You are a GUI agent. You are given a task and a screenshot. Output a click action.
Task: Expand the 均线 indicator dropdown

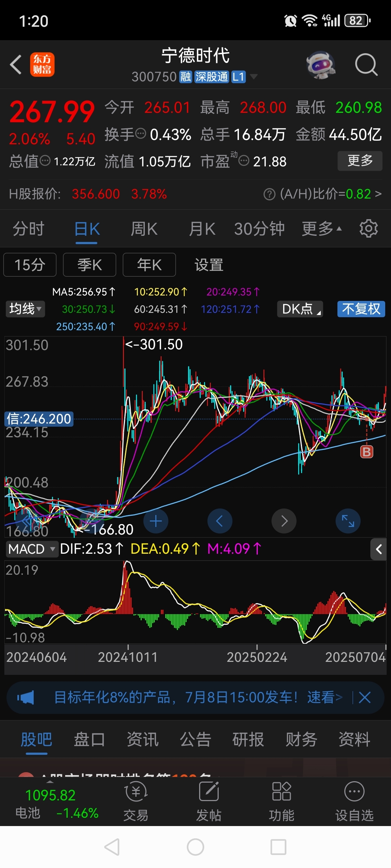point(25,309)
